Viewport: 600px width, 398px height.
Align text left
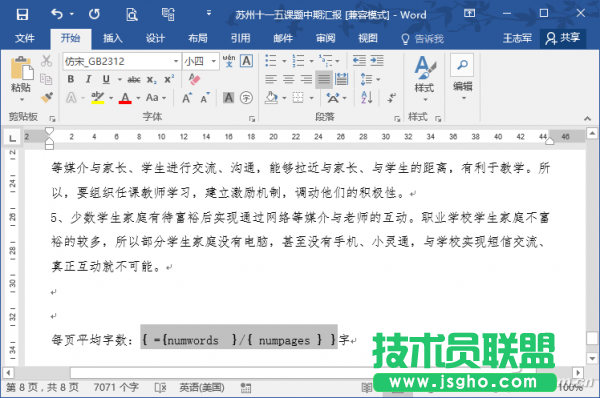[x=271, y=79]
